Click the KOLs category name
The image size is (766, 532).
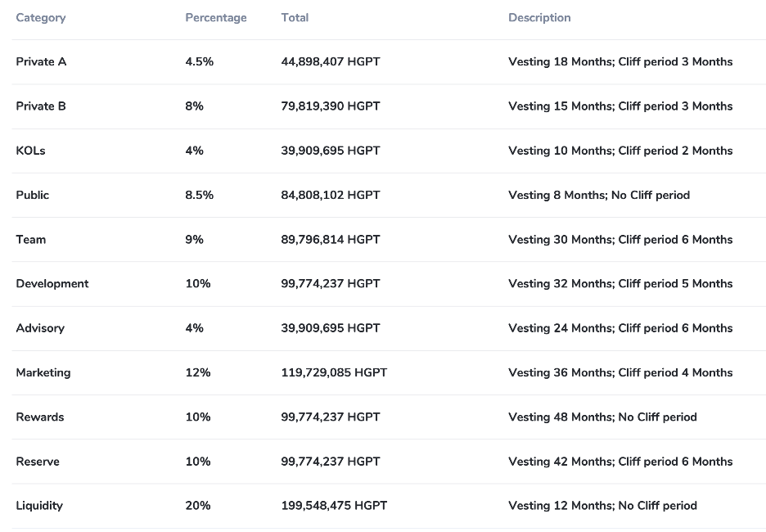pos(30,151)
